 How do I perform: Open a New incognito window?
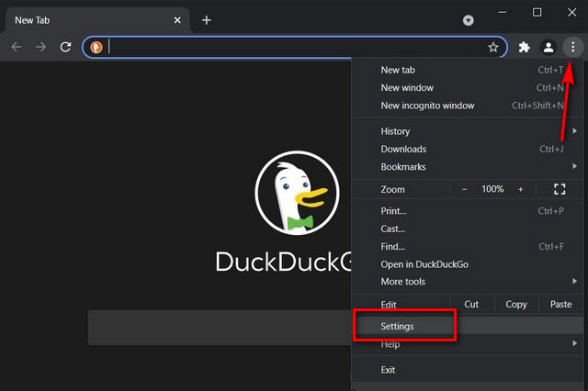point(468,106)
